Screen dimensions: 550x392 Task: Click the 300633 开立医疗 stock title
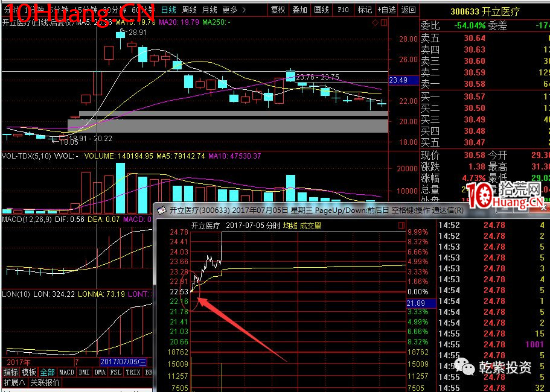pyautogui.click(x=485, y=12)
